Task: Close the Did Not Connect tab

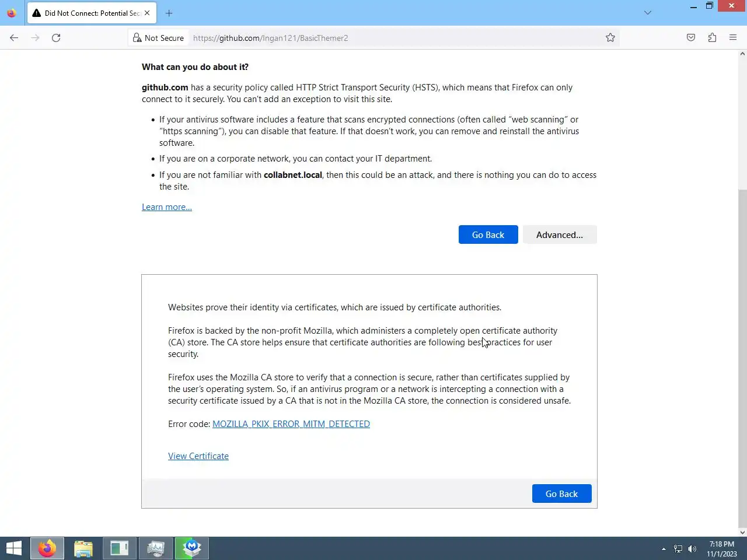Action: pos(147,13)
